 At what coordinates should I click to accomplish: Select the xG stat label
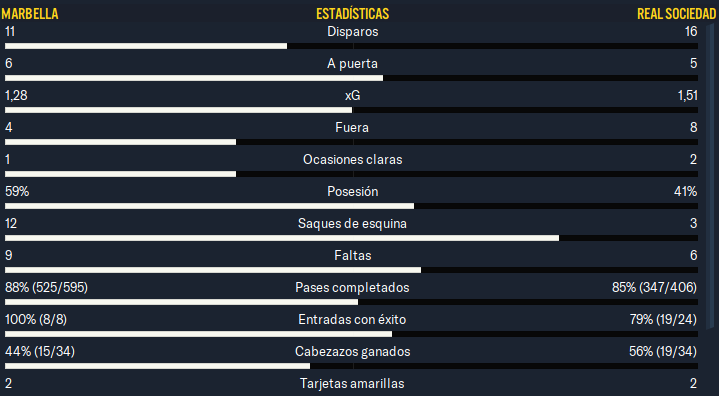click(x=352, y=95)
